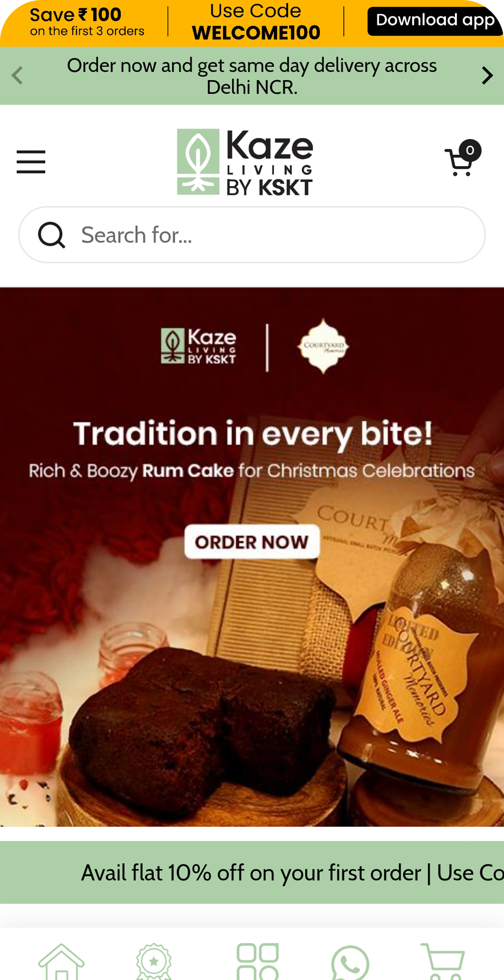Click the Download app button

[435, 21]
